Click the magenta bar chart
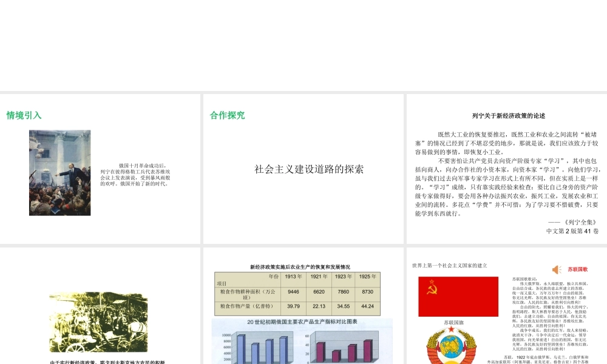Image resolution: width=607 pixels, height=364 pixels. (x=341, y=348)
